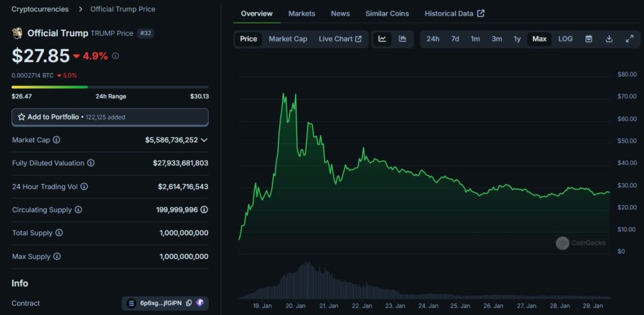Open the Circulating Supply label info icon
644x315 pixels.
[x=78, y=210]
